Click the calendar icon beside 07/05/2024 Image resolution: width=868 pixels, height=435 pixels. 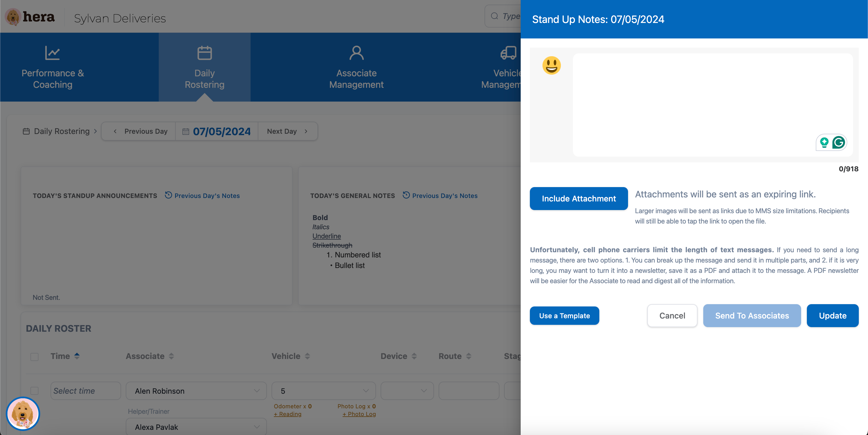coord(186,131)
